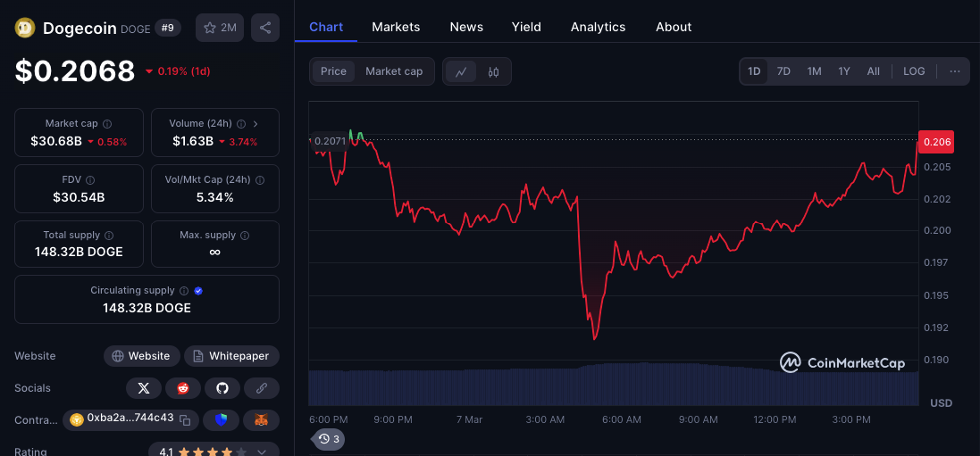Switch to the Analytics tab

point(599,27)
